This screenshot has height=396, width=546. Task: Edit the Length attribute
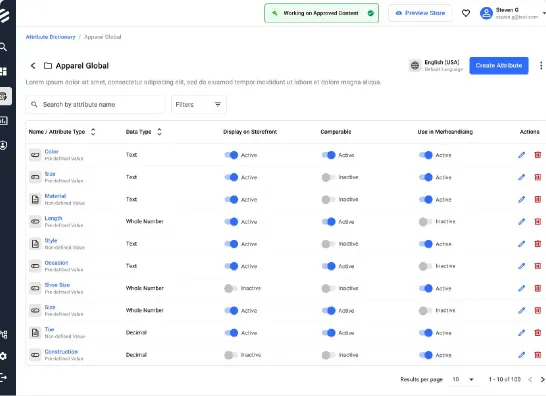(521, 222)
